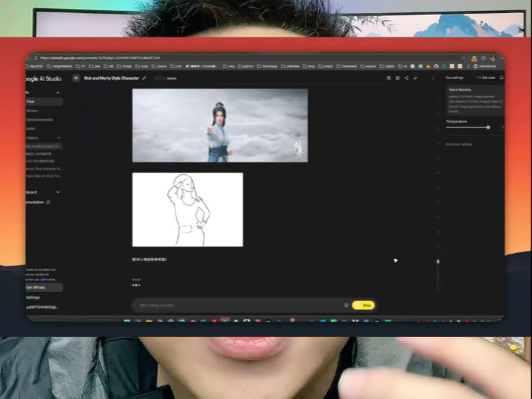Open the browser profile avatar
This screenshot has width=532, height=399.
[492, 58]
